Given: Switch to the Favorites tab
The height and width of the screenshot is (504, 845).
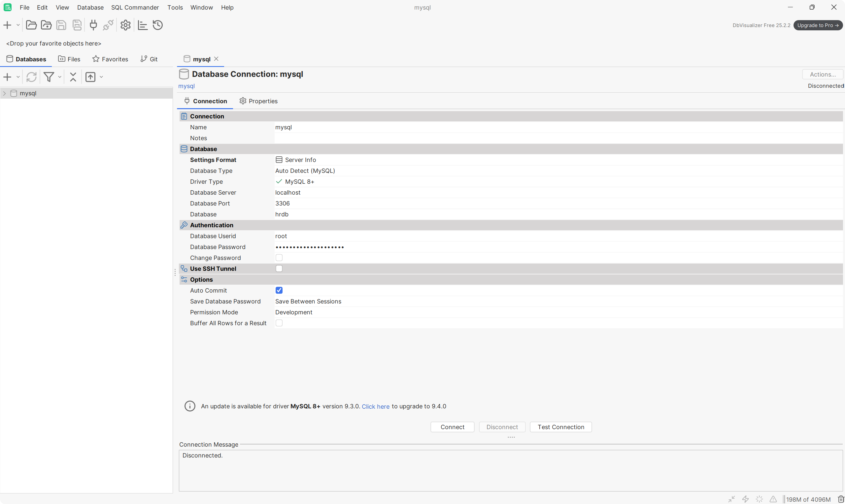Looking at the screenshot, I should [x=110, y=59].
